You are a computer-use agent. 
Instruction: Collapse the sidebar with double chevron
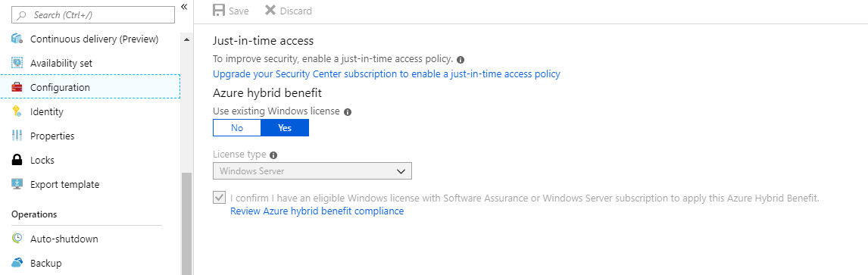[x=184, y=7]
